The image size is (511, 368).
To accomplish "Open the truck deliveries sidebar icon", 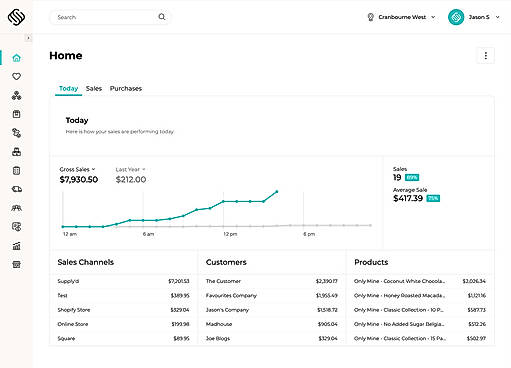I will (16, 189).
